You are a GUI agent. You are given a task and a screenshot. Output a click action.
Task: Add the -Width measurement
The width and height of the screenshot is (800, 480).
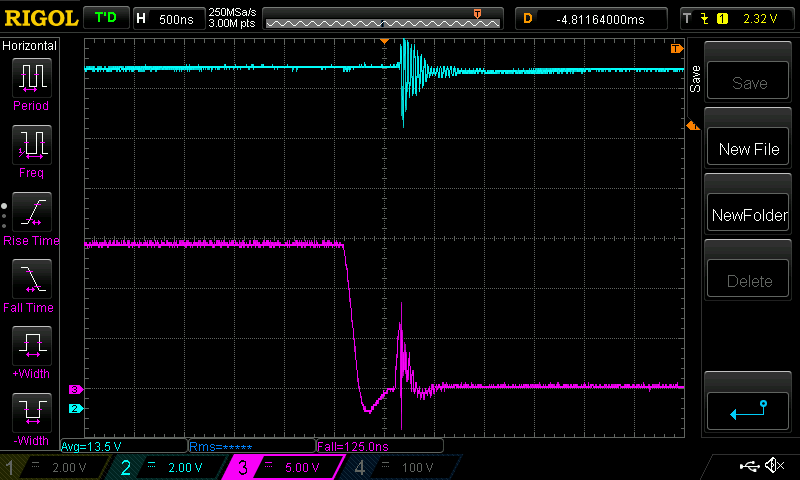pos(30,417)
